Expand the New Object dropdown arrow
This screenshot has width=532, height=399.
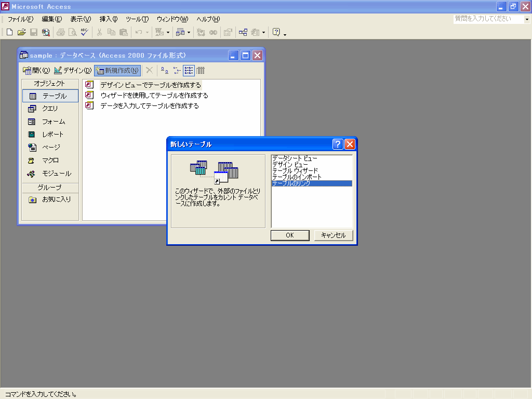click(x=263, y=32)
